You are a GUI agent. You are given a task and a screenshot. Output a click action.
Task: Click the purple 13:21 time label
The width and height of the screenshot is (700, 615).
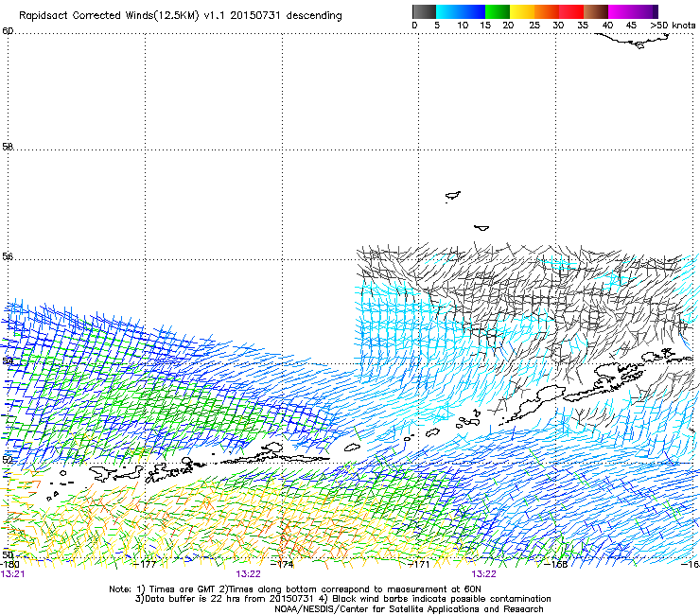pos(12,573)
